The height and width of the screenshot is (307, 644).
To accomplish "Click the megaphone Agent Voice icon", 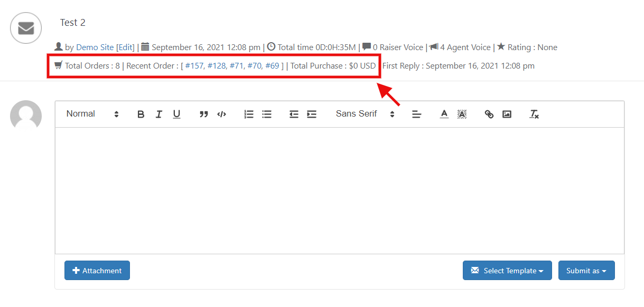I will click(x=434, y=47).
